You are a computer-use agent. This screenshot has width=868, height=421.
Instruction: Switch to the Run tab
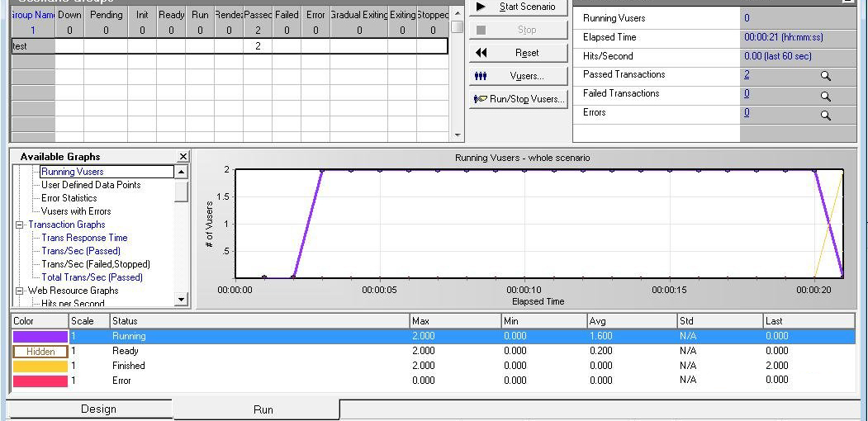[263, 409]
